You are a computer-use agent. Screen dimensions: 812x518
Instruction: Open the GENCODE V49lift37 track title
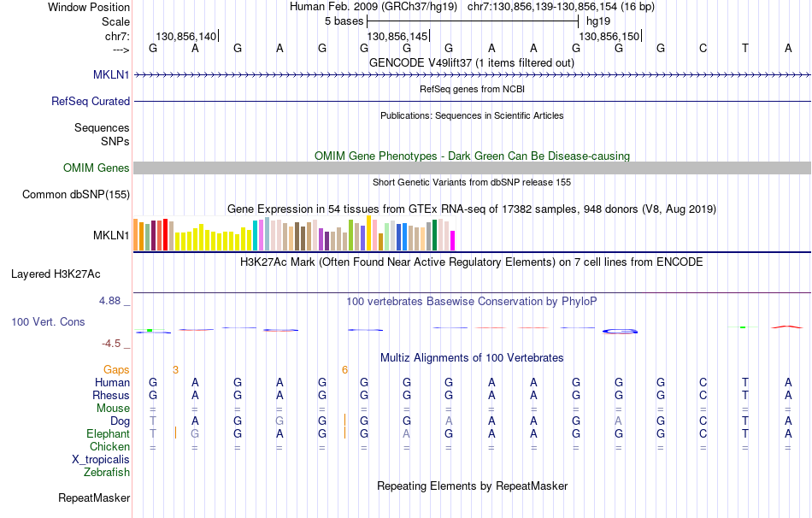coord(471,62)
